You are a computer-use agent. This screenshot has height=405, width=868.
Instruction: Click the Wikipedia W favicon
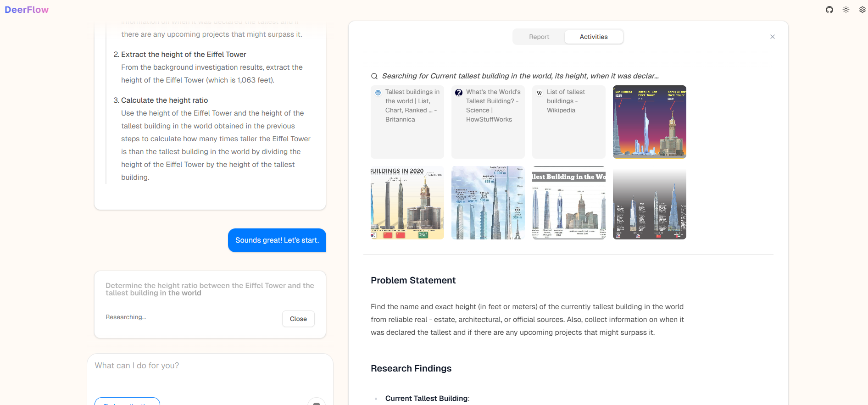pyautogui.click(x=540, y=93)
